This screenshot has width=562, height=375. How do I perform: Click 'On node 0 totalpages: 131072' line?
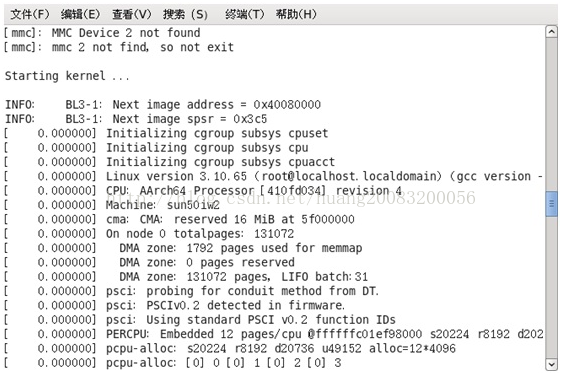coord(149,234)
